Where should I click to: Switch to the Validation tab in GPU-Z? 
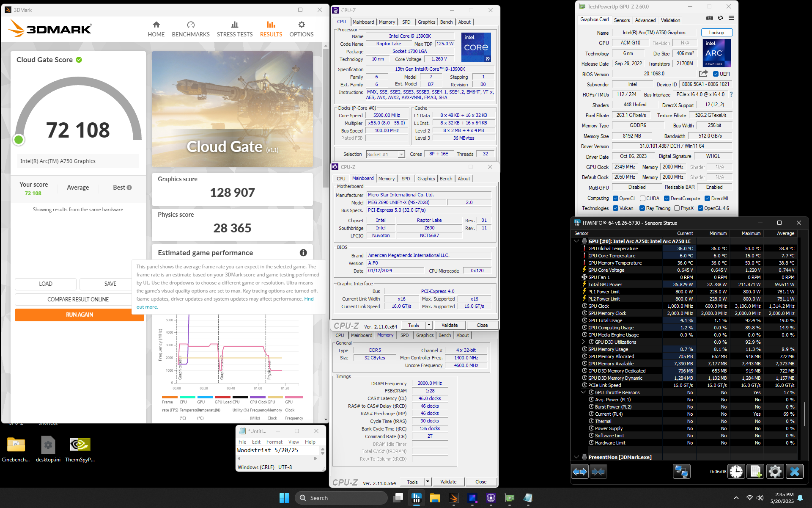point(671,20)
